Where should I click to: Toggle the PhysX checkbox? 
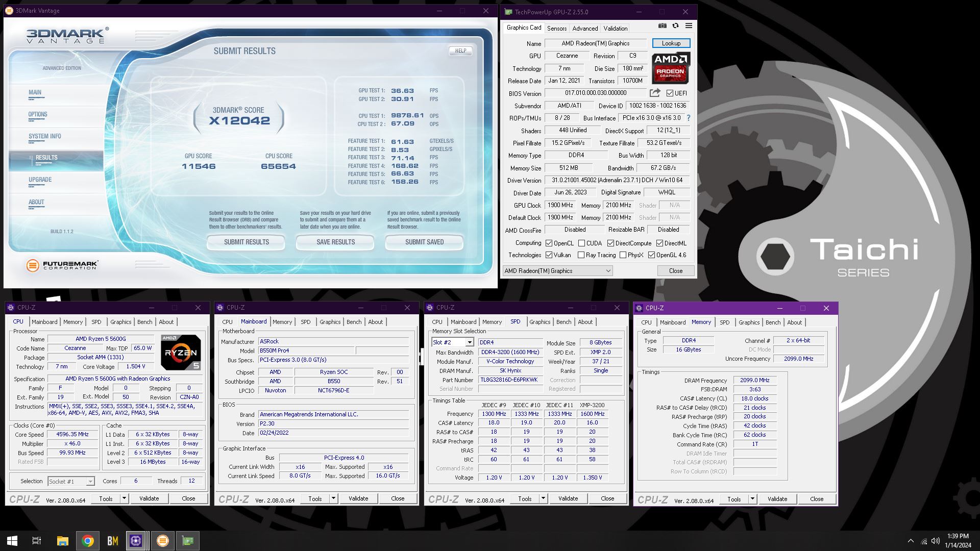[x=623, y=255]
